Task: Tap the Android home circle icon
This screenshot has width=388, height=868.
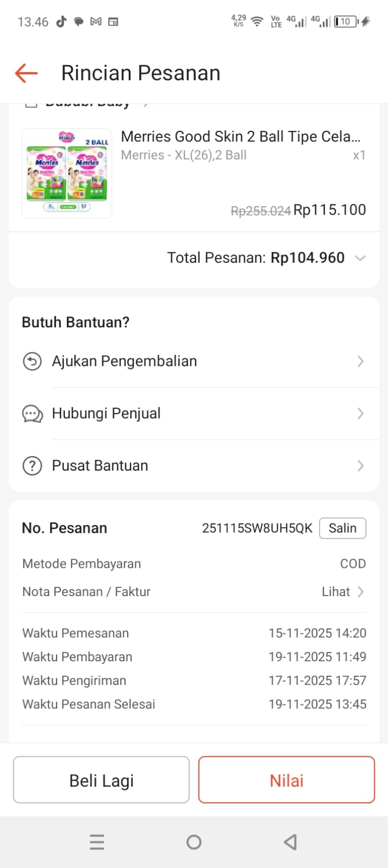Action: pos(194,842)
